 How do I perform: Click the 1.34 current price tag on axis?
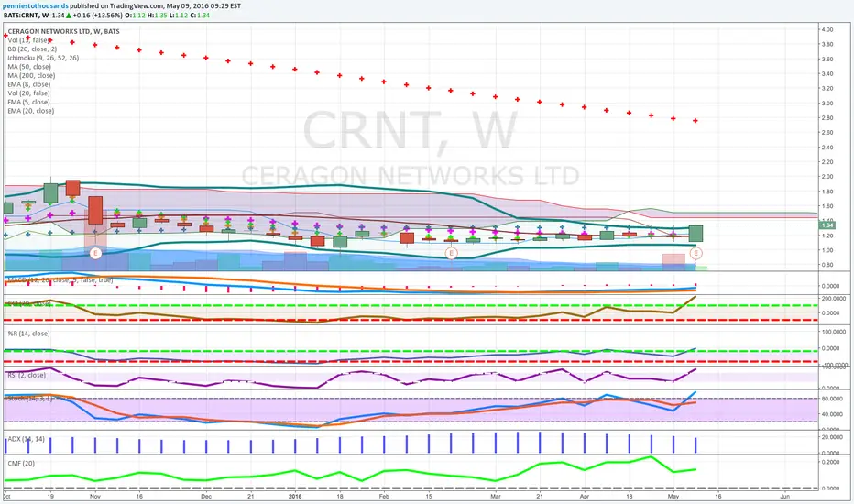point(827,225)
